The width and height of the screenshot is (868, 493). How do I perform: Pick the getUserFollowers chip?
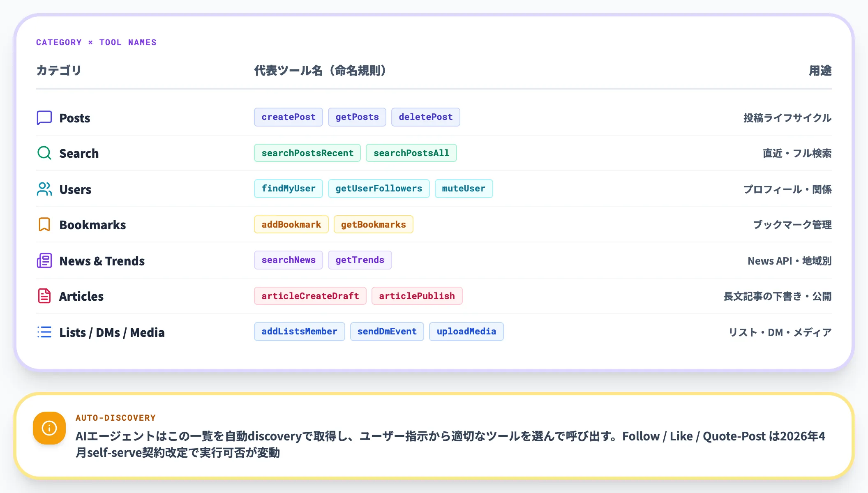click(x=379, y=189)
